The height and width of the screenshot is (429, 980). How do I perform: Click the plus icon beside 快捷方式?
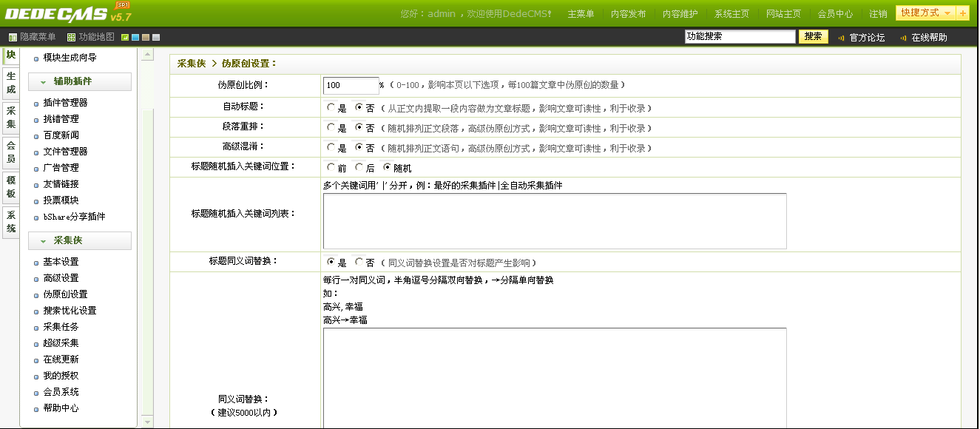962,13
